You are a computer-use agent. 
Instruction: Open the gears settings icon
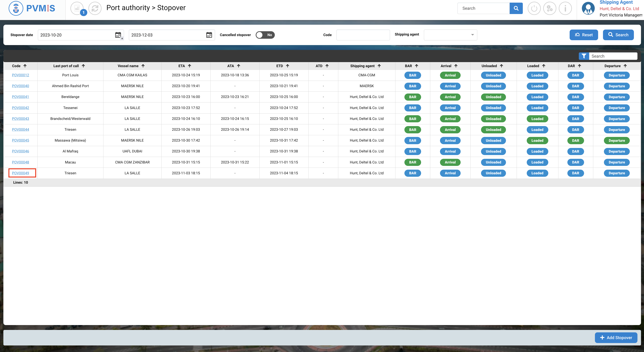(550, 8)
